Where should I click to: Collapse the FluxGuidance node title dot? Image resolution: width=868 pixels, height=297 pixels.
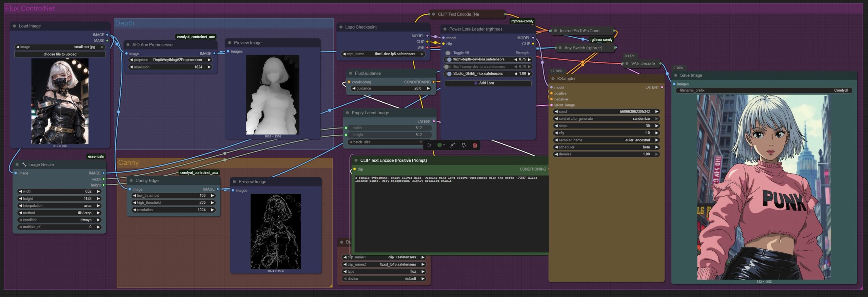click(x=351, y=73)
